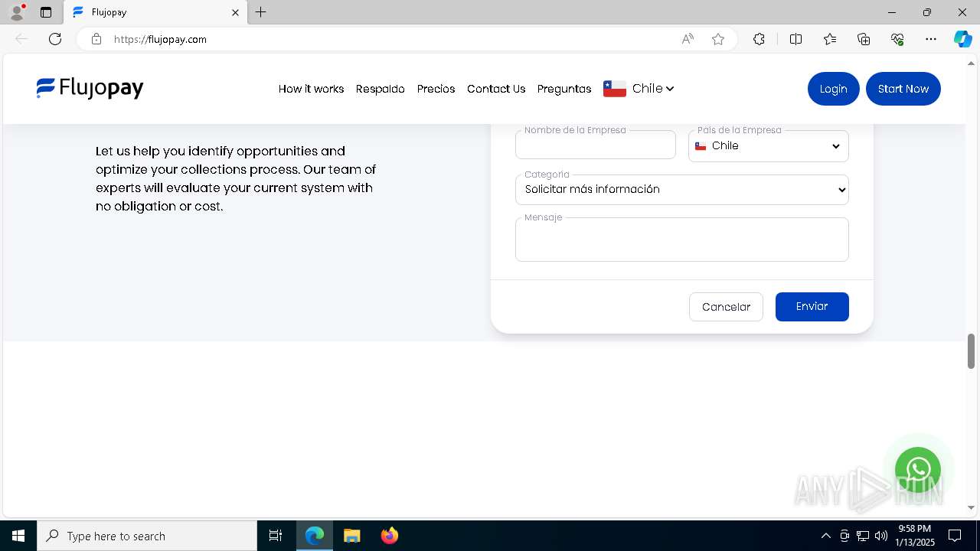980x551 pixels.
Task: Open Microsoft Edge from the taskbar
Action: click(315, 536)
